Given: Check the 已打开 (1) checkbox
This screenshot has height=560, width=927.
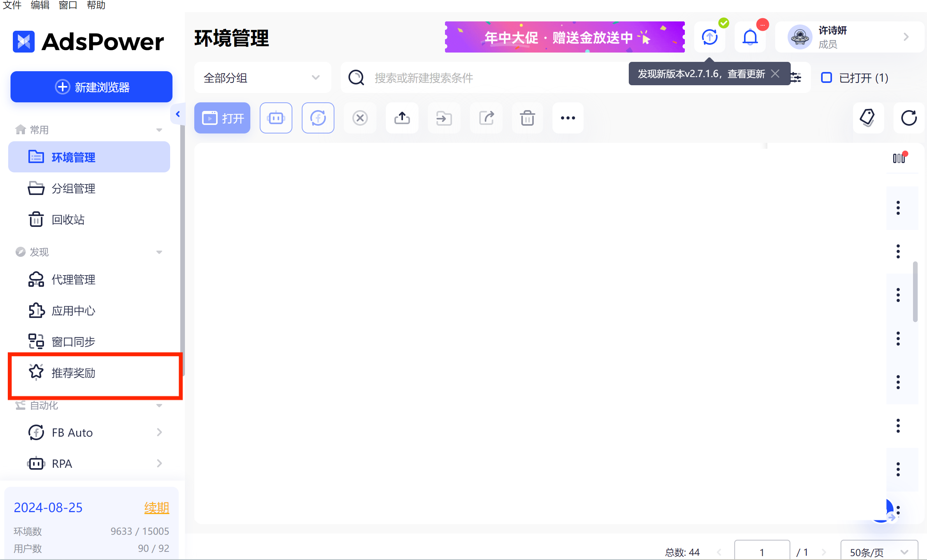Looking at the screenshot, I should click(x=826, y=77).
